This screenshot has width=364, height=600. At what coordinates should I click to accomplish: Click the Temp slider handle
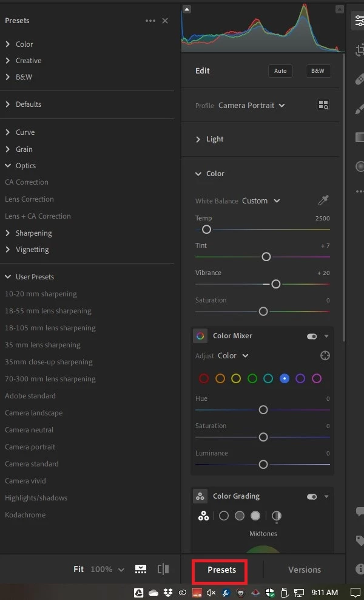point(206,229)
